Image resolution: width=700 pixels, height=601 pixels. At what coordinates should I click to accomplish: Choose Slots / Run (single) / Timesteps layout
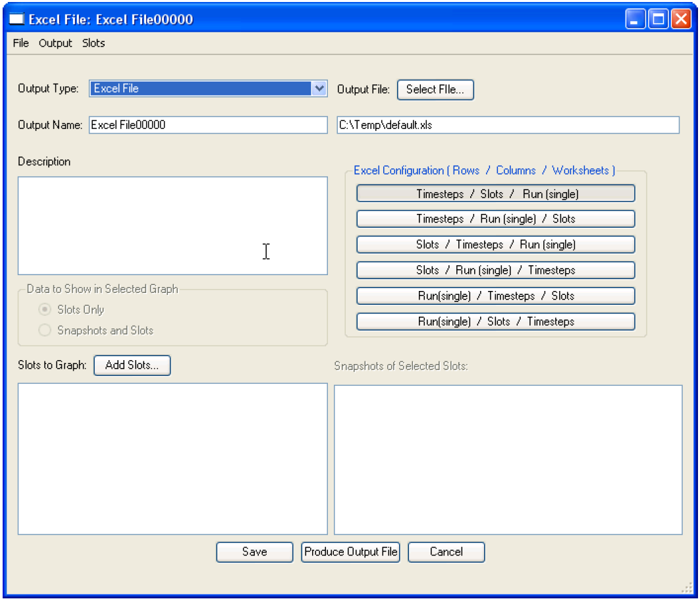[x=495, y=271]
